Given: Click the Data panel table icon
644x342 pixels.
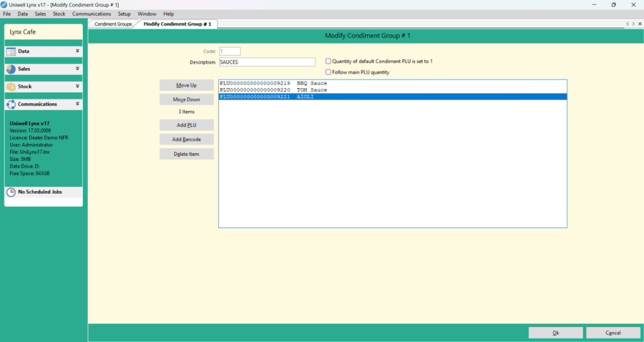Looking at the screenshot, I should click(x=11, y=52).
